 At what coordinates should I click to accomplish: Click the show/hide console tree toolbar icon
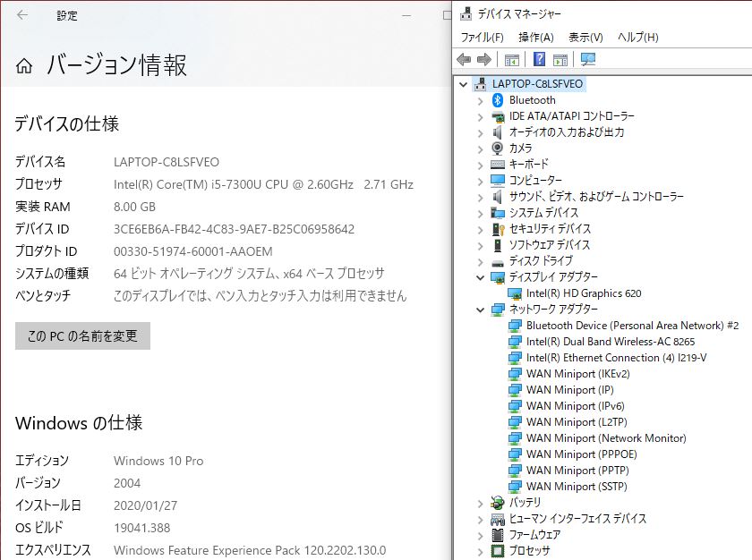[x=512, y=60]
